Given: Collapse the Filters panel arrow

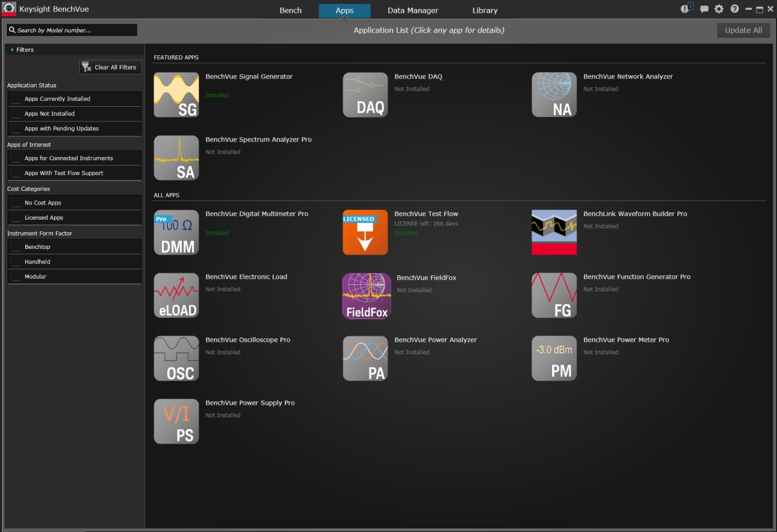Looking at the screenshot, I should [12, 50].
